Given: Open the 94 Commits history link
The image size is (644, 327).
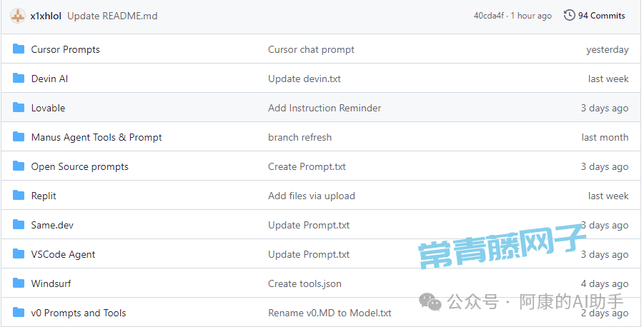Looking at the screenshot, I should point(601,16).
